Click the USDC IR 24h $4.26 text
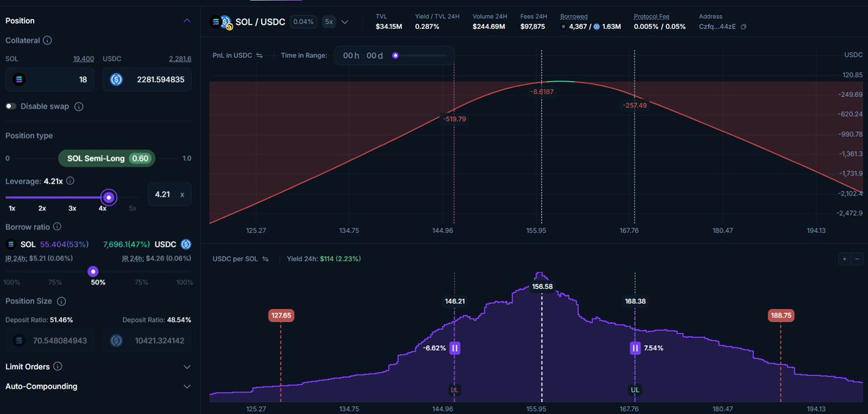The image size is (868, 414). pos(156,258)
